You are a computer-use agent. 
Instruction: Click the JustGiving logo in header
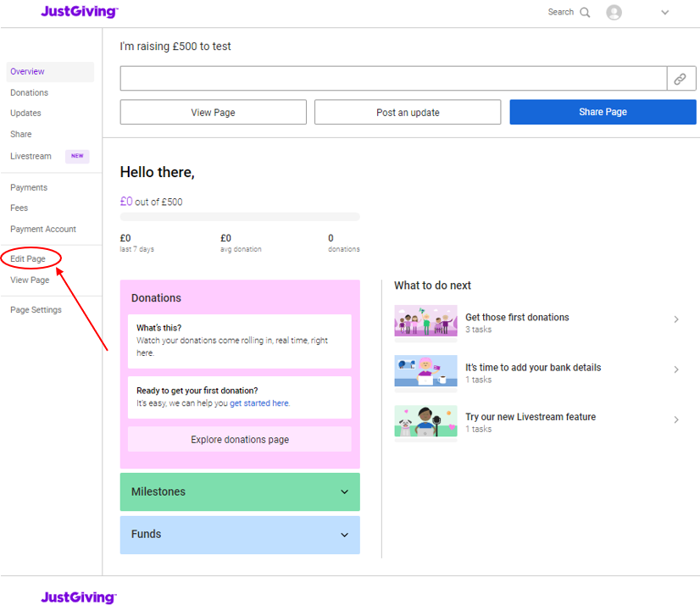(80, 11)
